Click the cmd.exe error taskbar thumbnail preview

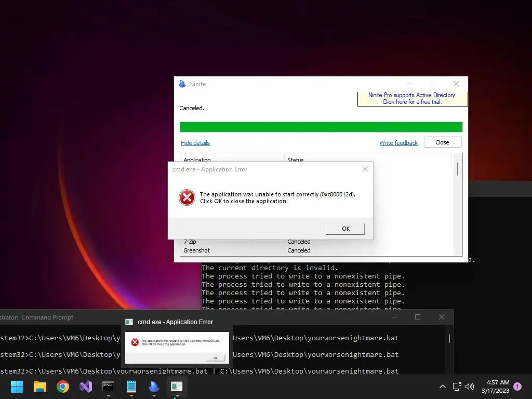point(177,348)
